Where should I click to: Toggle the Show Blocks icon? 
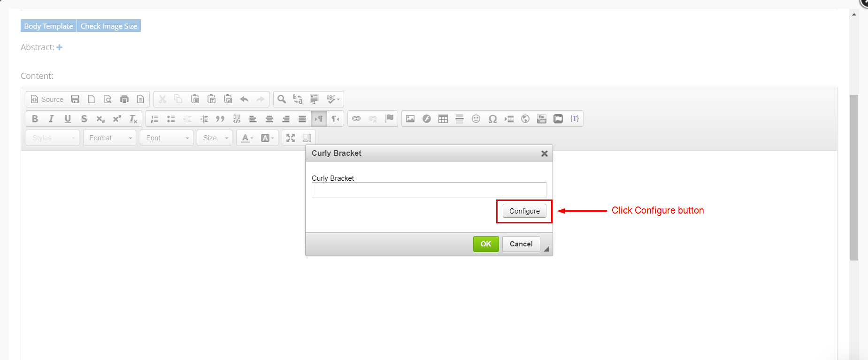coord(307,138)
